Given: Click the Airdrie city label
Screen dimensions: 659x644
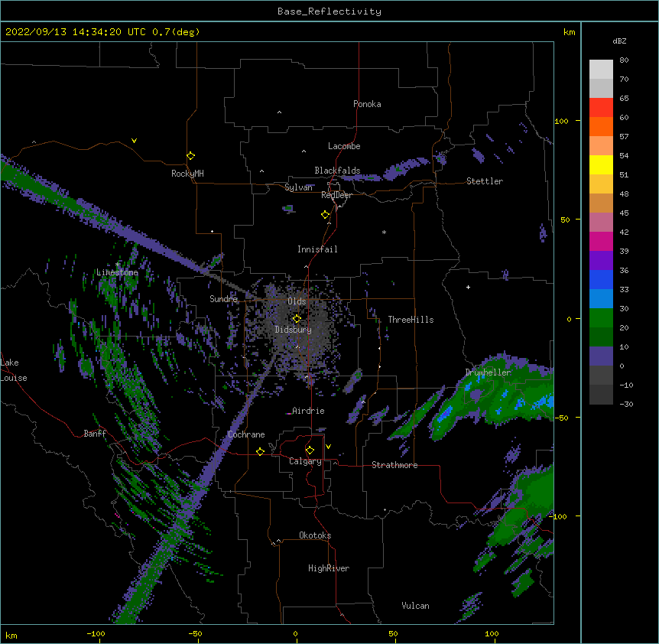Looking at the screenshot, I should [308, 411].
